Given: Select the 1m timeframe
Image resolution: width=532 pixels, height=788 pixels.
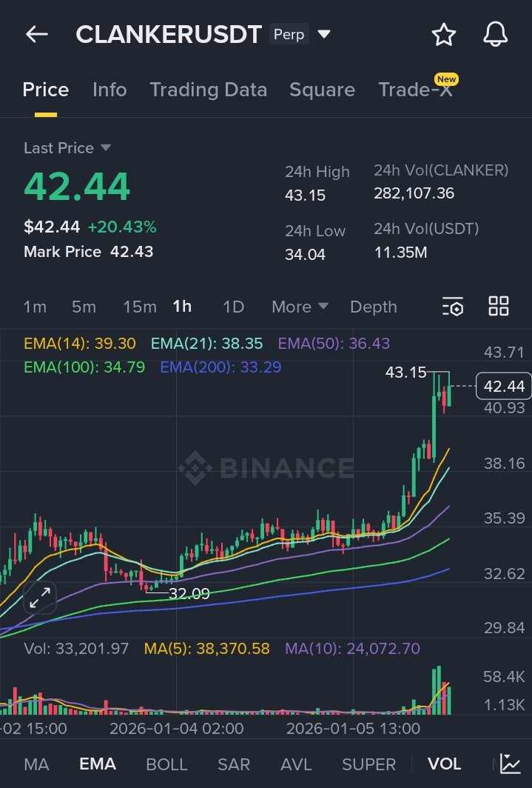Looking at the screenshot, I should point(35,307).
